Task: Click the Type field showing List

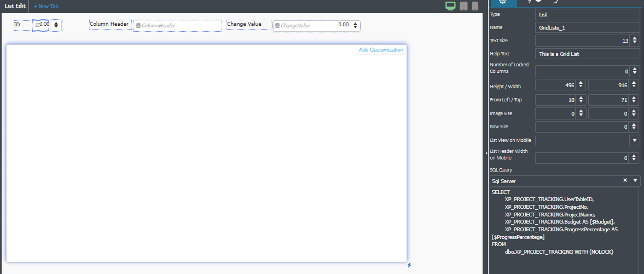Action: (x=587, y=14)
